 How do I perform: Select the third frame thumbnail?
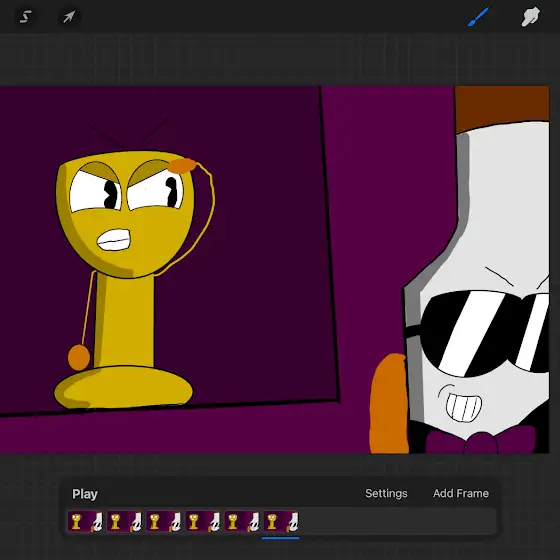pos(164,521)
